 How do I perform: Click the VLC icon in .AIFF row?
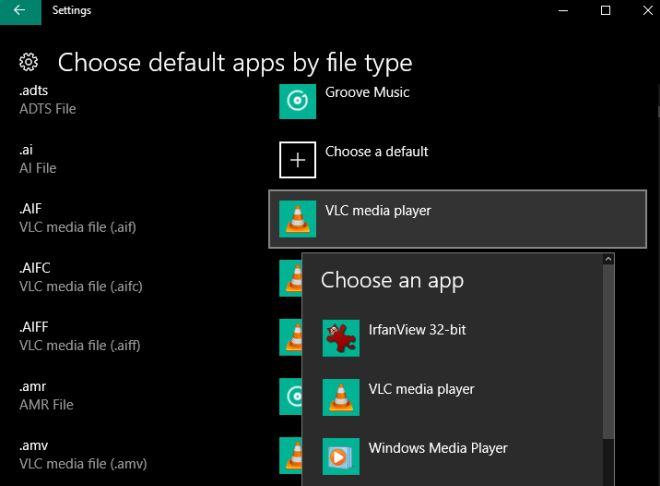pos(290,337)
